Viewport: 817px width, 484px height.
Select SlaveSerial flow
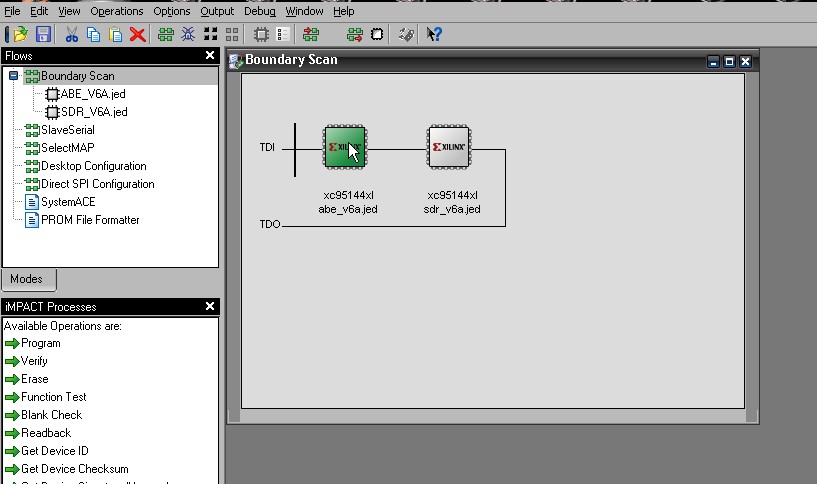point(68,130)
